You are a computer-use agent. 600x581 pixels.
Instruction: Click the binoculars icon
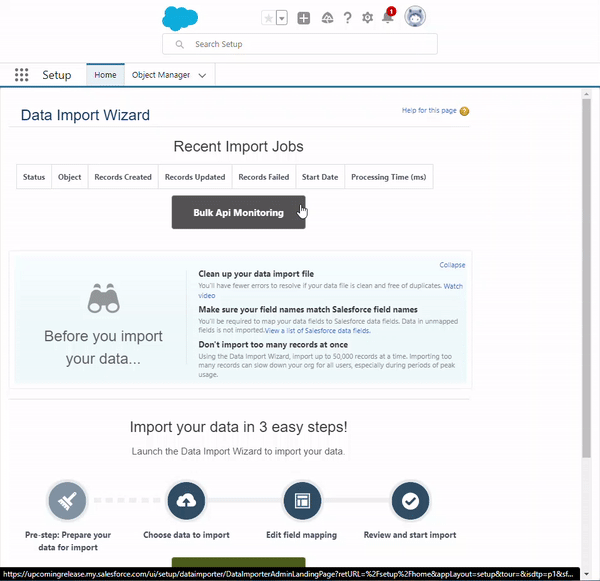pyautogui.click(x=103, y=299)
